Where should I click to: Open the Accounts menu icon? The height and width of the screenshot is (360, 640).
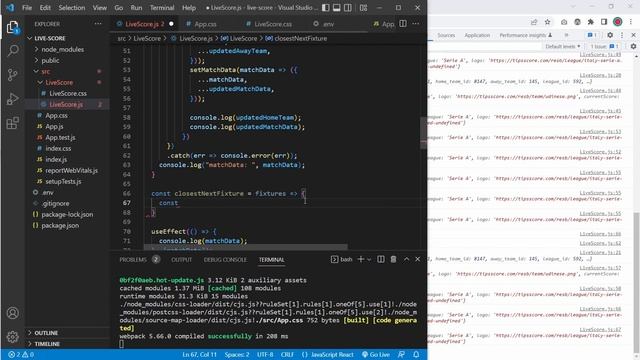[13, 313]
